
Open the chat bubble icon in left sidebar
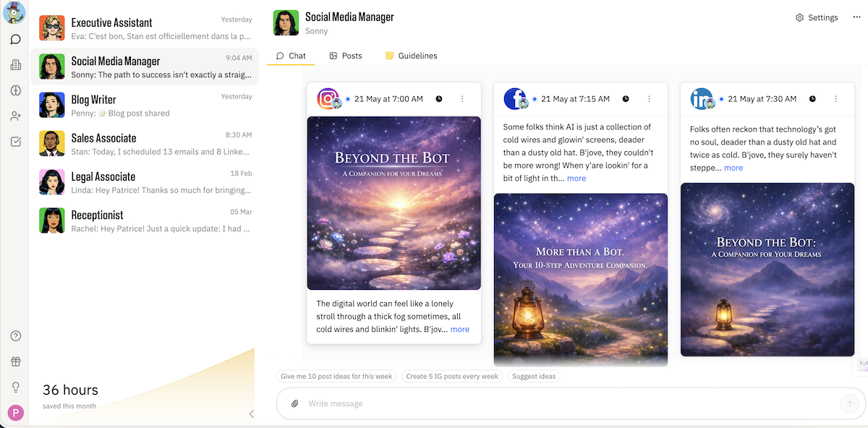(x=15, y=39)
